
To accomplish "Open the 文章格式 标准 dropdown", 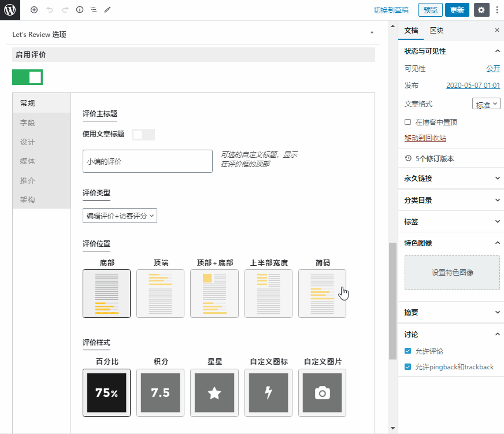I will [486, 104].
